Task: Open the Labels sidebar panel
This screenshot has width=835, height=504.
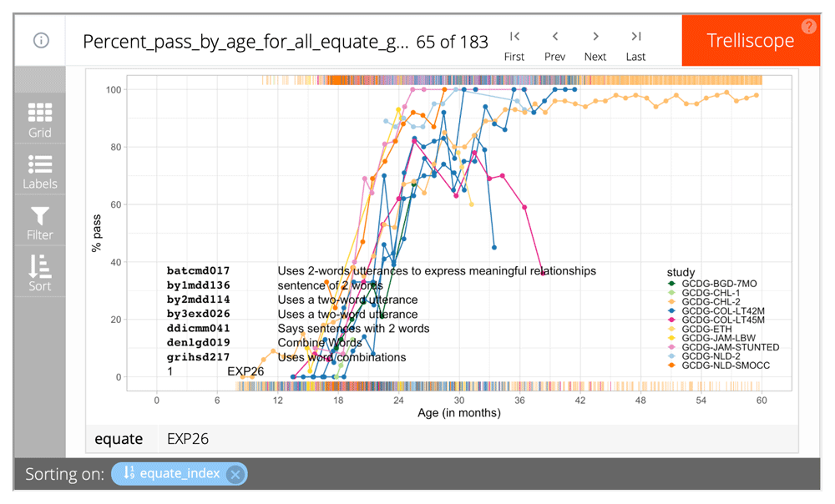Action: tap(40, 170)
